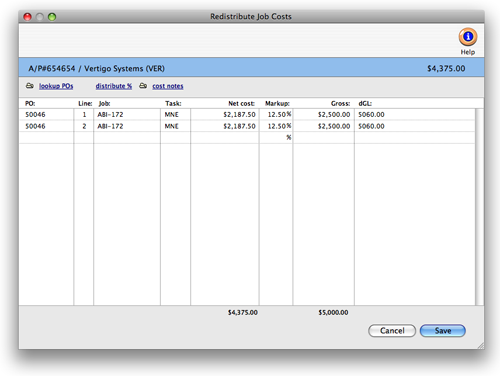This screenshot has height=376, width=500.
Task: Click the Job: column header
Action: (104, 103)
